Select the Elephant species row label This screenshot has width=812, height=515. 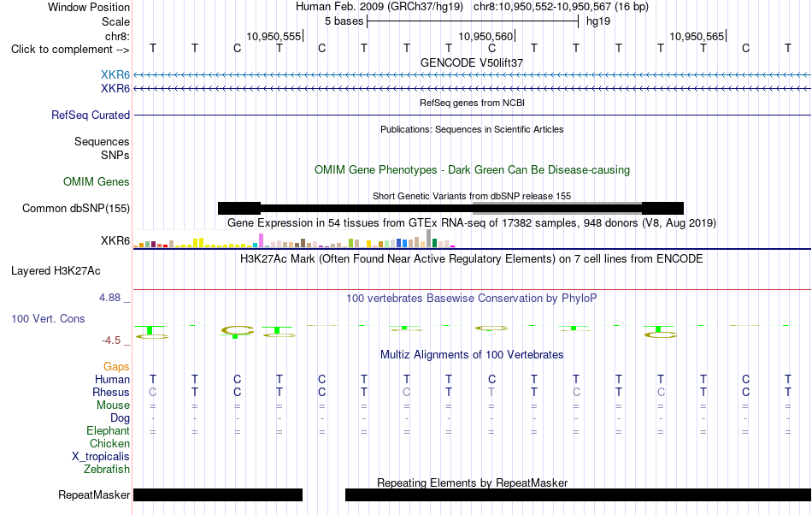click(109, 430)
